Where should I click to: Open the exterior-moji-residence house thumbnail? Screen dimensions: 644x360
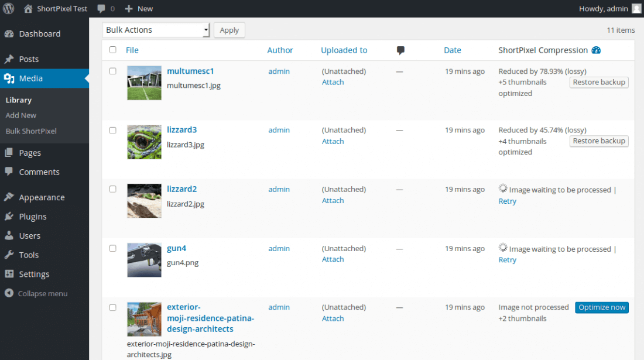tap(144, 320)
